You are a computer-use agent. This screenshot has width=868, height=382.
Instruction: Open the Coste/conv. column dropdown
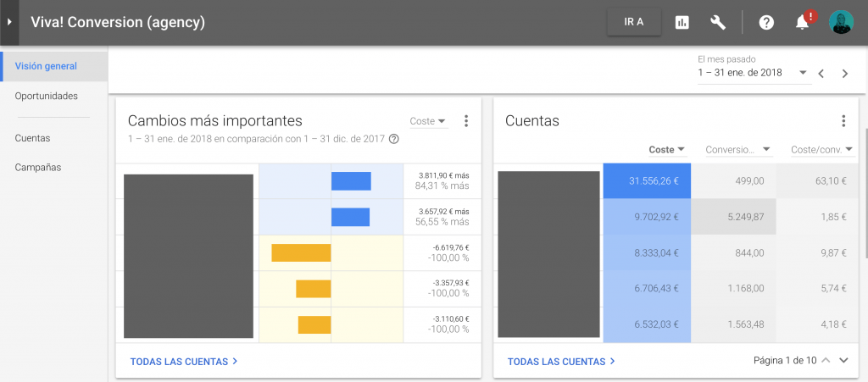click(x=823, y=150)
